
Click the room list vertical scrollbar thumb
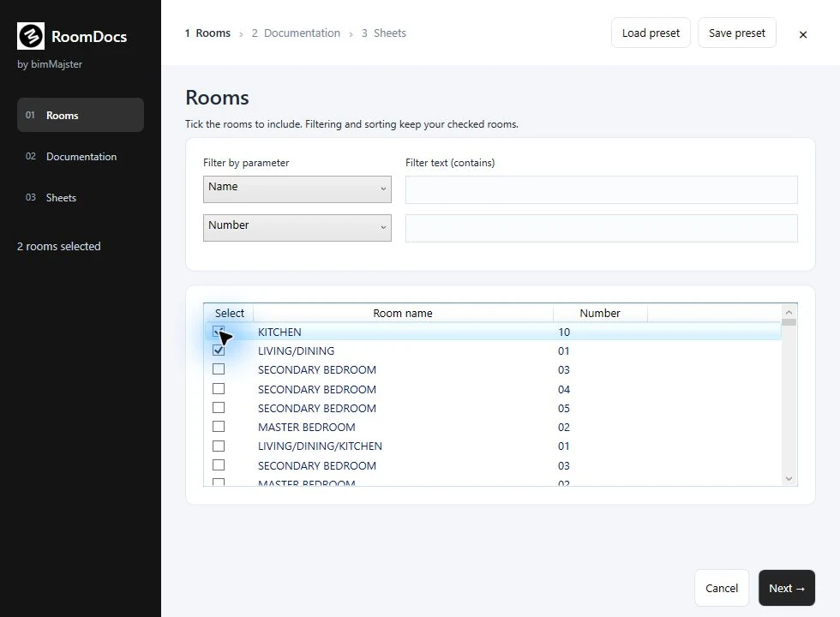(x=789, y=322)
